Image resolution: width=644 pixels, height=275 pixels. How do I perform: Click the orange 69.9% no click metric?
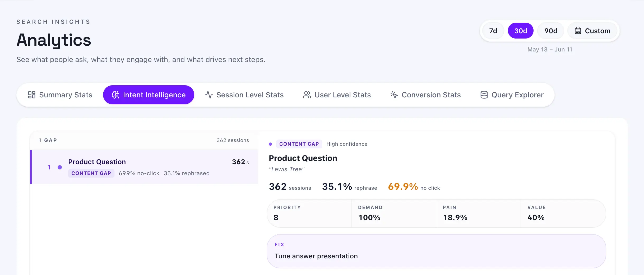tap(414, 187)
